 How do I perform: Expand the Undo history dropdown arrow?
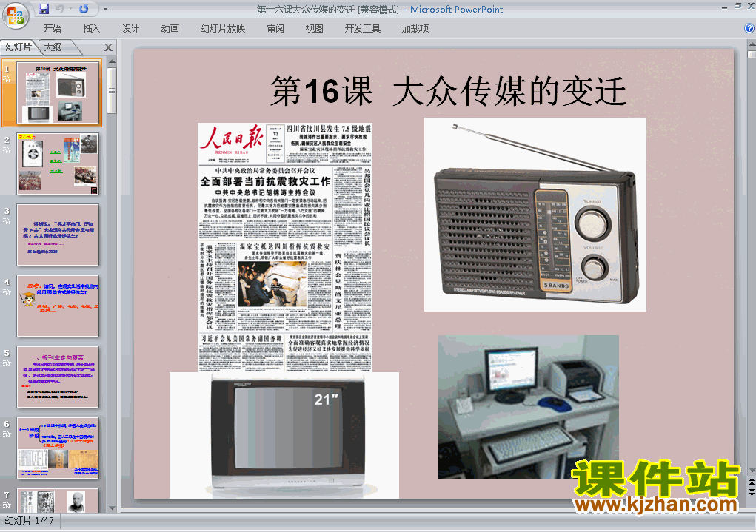[70, 9]
